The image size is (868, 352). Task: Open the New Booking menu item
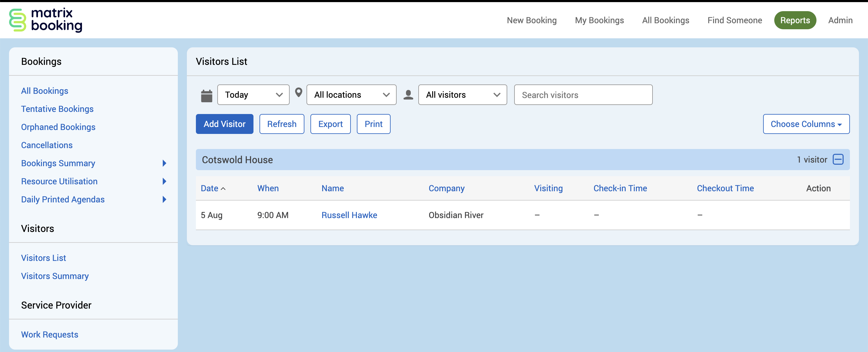pyautogui.click(x=531, y=20)
